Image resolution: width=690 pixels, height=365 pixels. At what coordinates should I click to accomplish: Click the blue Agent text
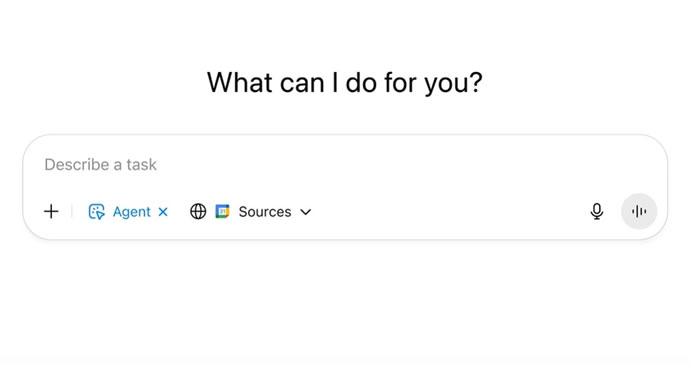tap(132, 212)
